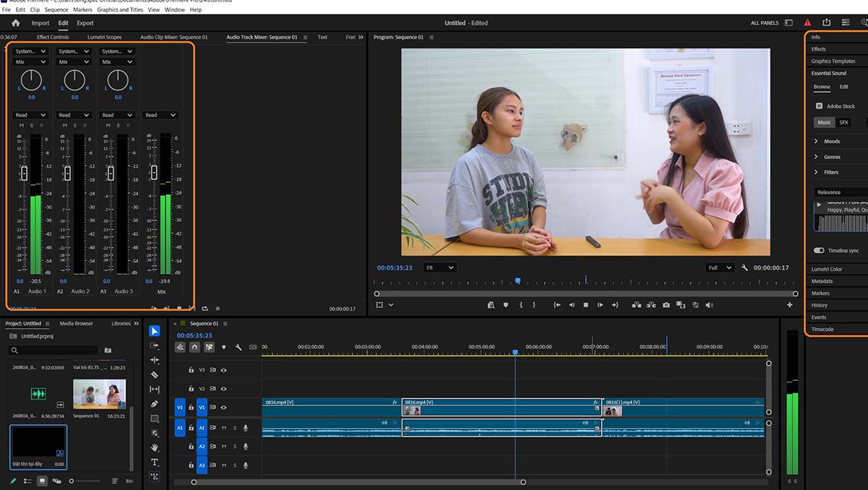Open Audio 1 Read automation dropdown
This screenshot has width=868, height=490.
click(30, 115)
